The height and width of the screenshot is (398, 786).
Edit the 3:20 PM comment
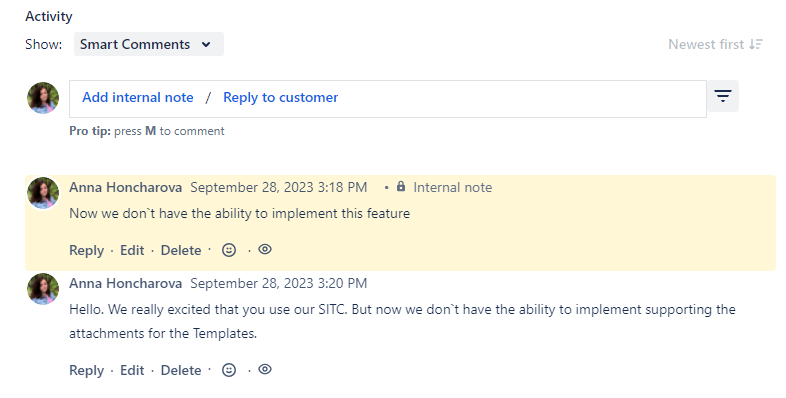click(x=132, y=370)
